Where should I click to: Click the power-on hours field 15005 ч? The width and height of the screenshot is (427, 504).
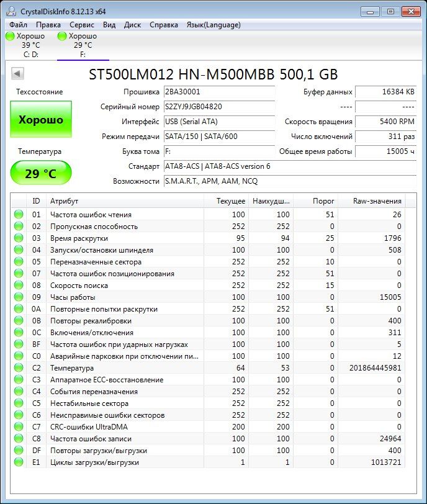[386, 151]
